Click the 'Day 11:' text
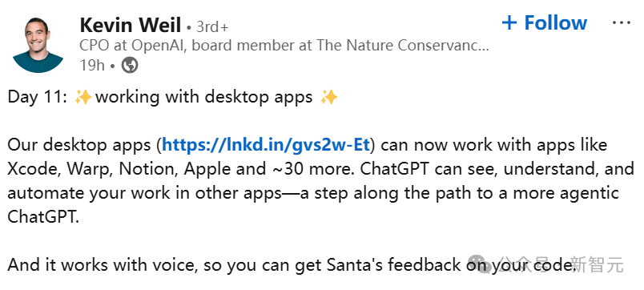 click(38, 98)
